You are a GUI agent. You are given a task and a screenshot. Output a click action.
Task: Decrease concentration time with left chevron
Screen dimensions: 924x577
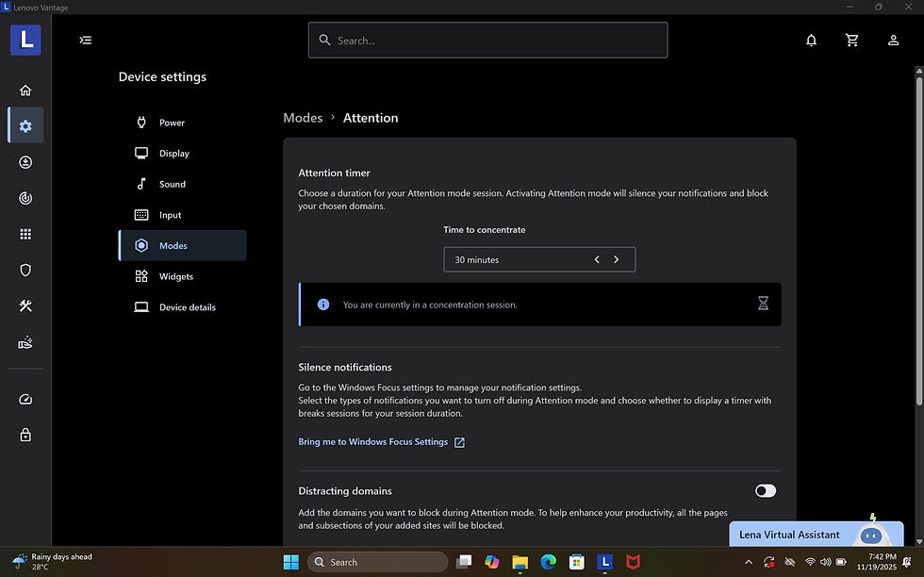pyautogui.click(x=597, y=259)
